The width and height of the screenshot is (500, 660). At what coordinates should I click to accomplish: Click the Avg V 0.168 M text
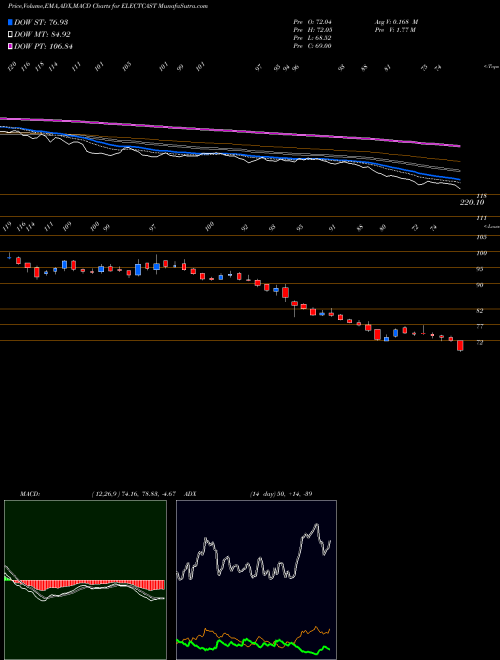pyautogui.click(x=396, y=21)
